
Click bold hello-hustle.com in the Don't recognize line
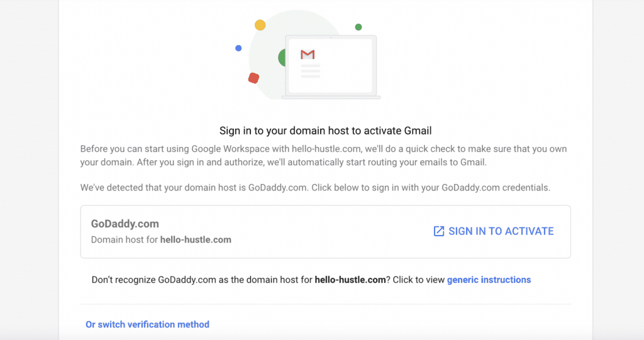tap(350, 280)
